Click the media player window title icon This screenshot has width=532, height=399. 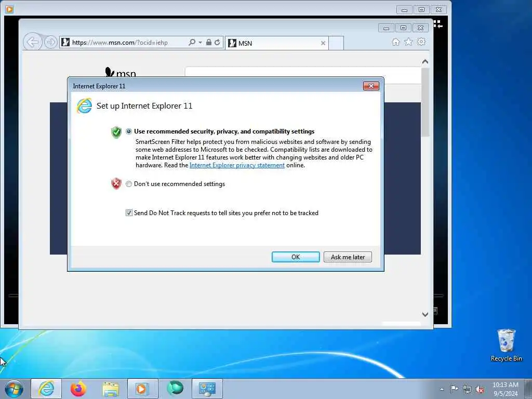(9, 9)
